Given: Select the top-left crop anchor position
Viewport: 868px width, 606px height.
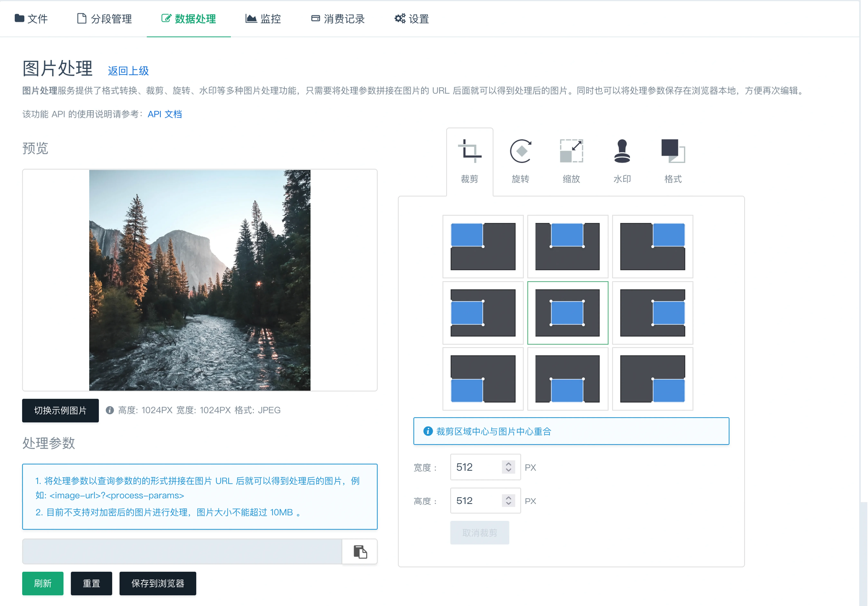Looking at the screenshot, I should [483, 246].
